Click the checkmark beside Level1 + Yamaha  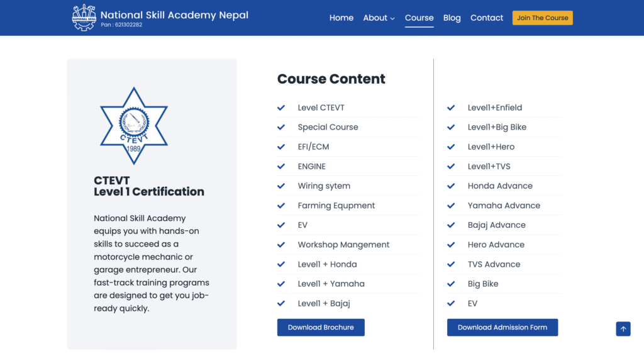281,284
